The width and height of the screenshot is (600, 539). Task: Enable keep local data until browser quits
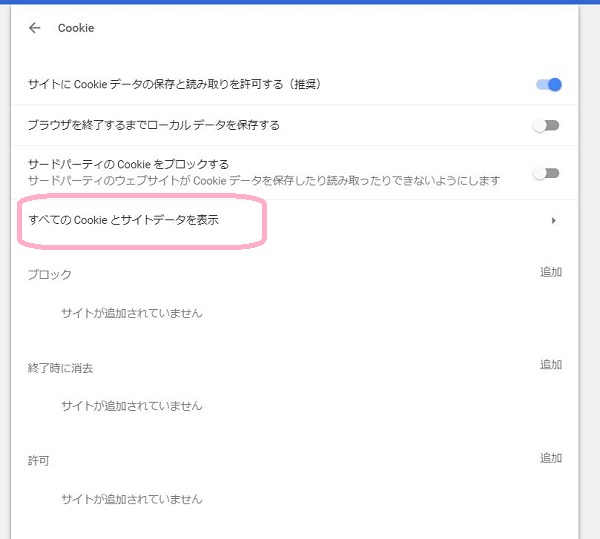pyautogui.click(x=546, y=125)
